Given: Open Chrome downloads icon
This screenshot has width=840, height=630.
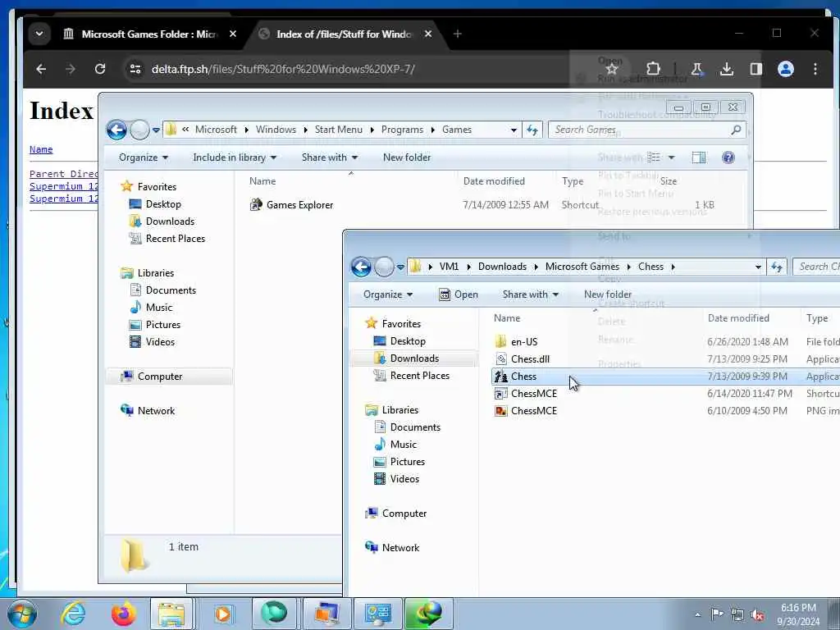Looking at the screenshot, I should coord(727,69).
